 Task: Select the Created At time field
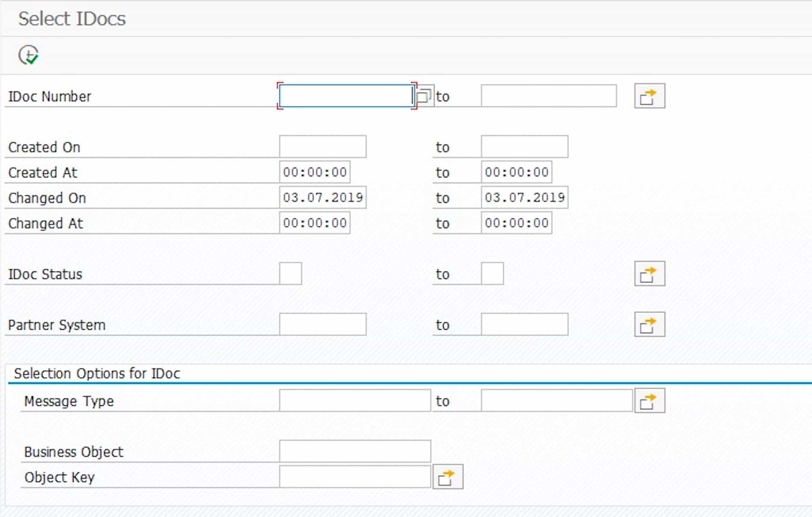coord(314,172)
